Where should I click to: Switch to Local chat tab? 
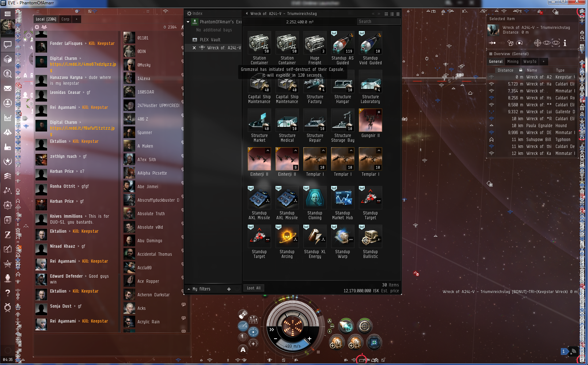coord(46,19)
